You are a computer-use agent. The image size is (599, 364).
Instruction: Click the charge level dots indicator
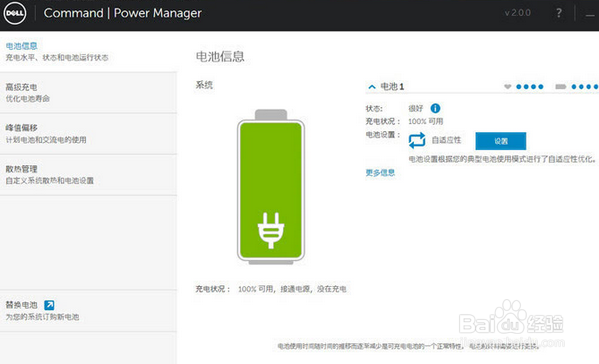[584, 87]
